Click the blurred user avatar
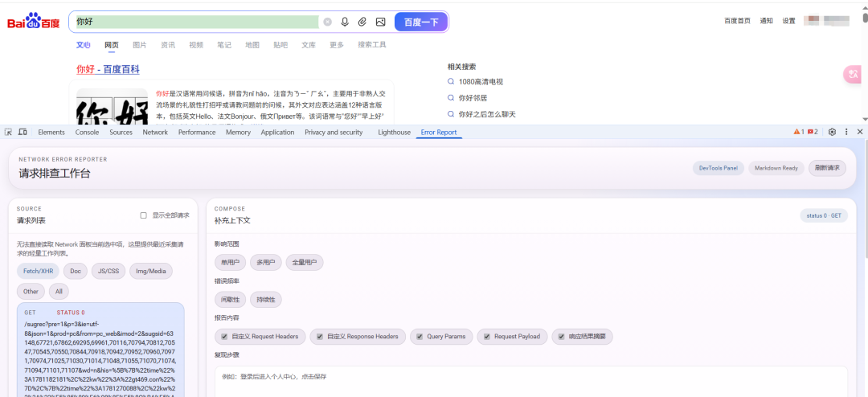This screenshot has width=868, height=397. point(813,21)
